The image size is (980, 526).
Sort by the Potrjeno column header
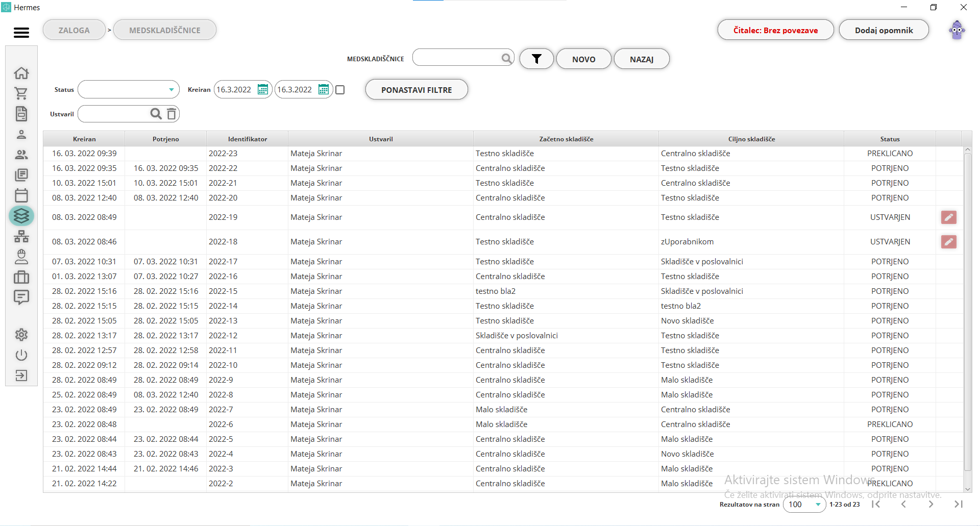(166, 139)
